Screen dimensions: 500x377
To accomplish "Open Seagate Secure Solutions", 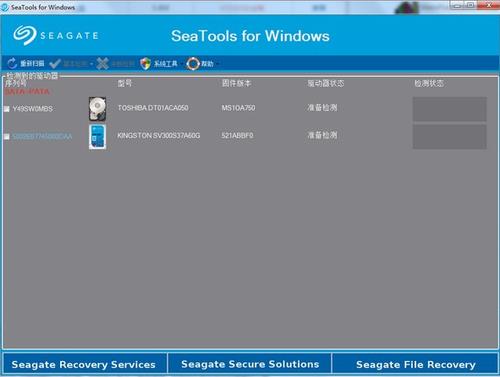I will (x=250, y=364).
